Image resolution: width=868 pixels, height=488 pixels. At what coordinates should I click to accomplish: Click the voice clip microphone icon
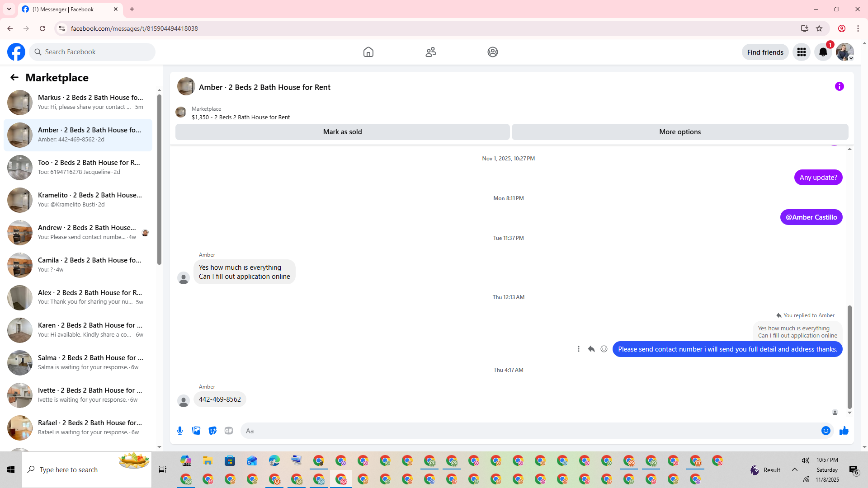(x=180, y=431)
